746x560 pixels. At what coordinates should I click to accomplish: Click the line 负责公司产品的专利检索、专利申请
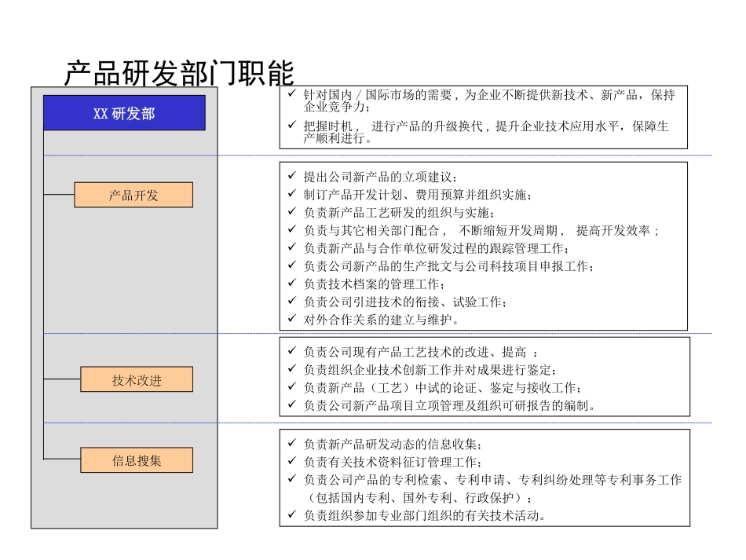coord(492,480)
